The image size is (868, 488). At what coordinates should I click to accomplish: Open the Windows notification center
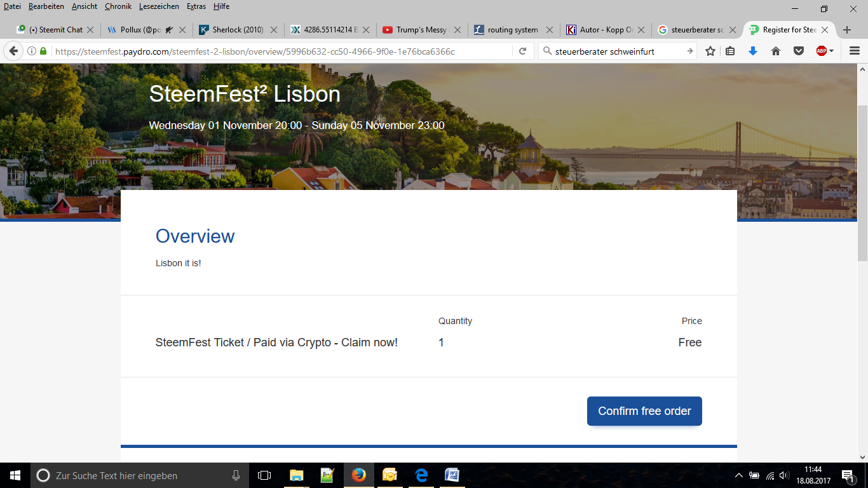[847, 475]
